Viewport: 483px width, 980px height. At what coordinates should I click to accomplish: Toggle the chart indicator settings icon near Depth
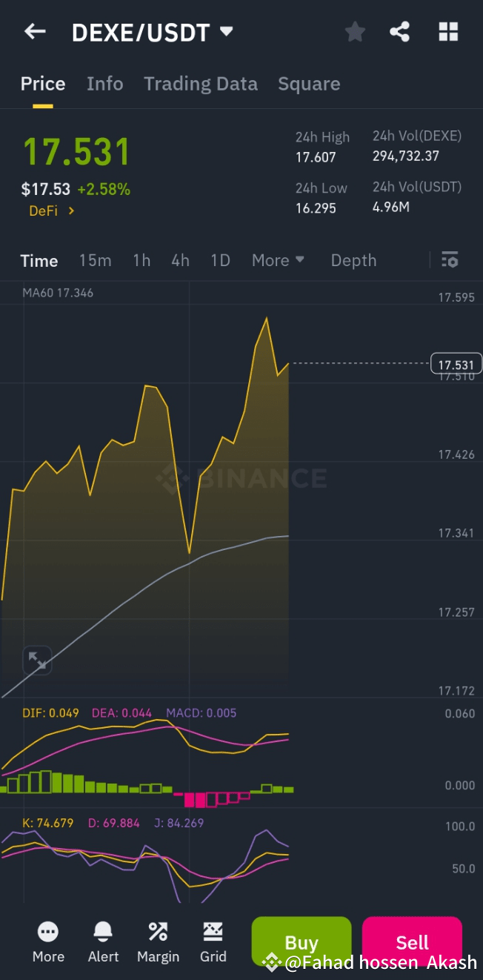pyautogui.click(x=450, y=260)
